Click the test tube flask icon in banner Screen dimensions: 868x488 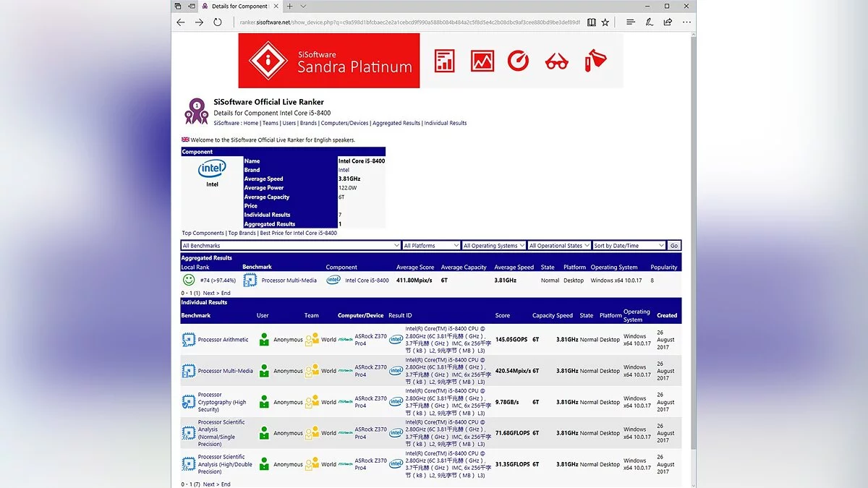(x=595, y=61)
